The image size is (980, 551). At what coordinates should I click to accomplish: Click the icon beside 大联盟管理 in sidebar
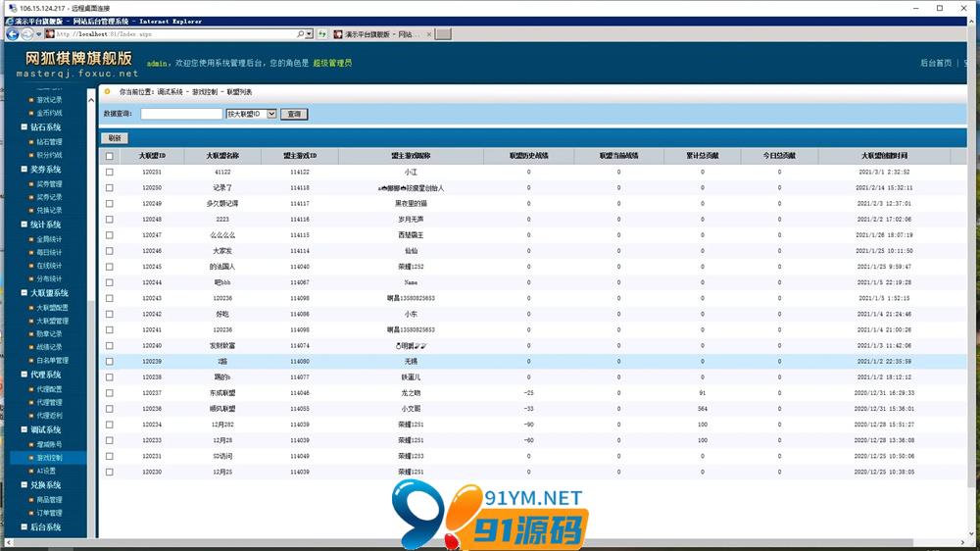pos(31,321)
